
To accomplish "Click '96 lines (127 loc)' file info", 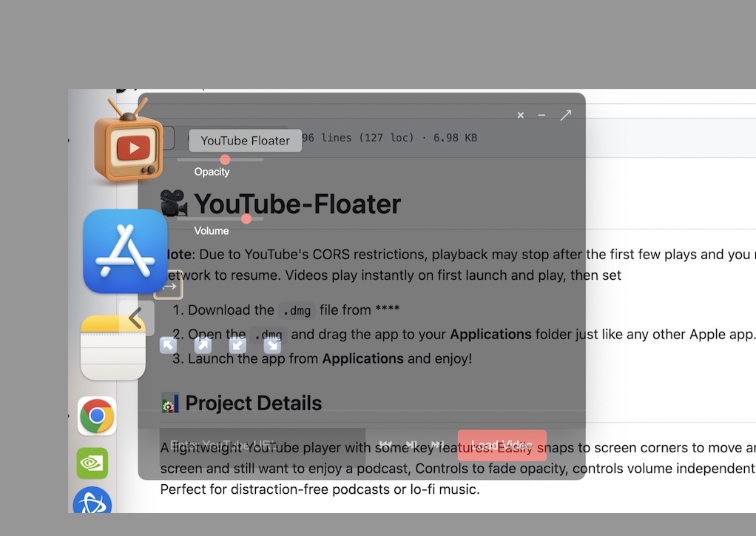I will [x=358, y=138].
